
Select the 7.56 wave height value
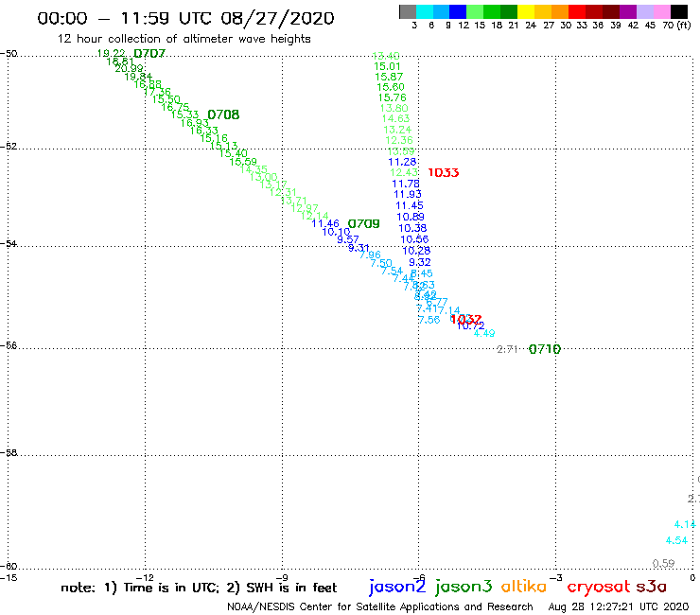pyautogui.click(x=429, y=320)
